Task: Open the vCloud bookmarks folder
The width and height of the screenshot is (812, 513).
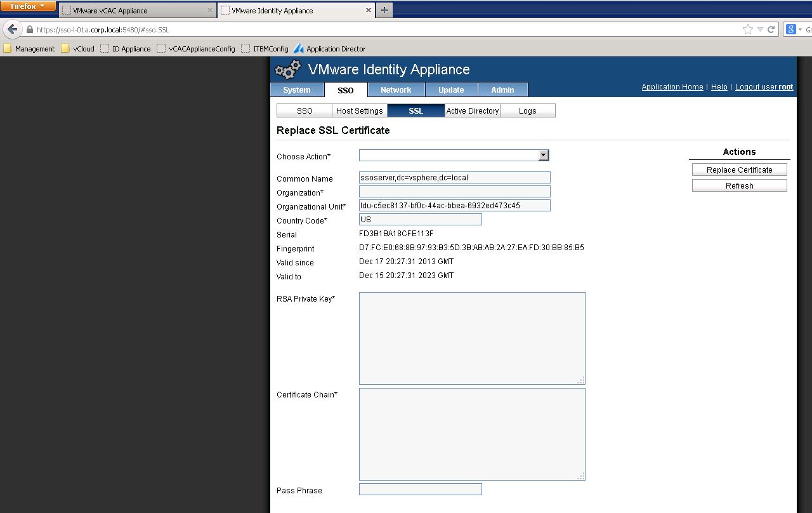Action: (x=78, y=48)
